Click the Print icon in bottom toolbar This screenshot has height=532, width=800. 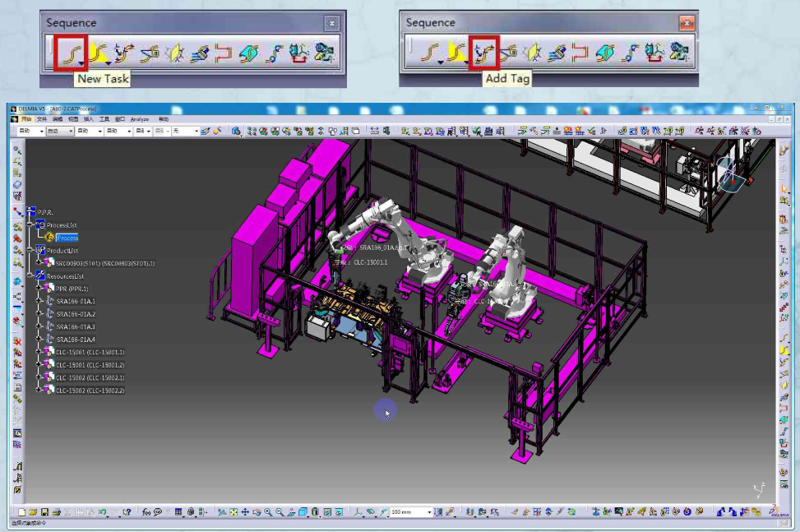tap(57, 511)
